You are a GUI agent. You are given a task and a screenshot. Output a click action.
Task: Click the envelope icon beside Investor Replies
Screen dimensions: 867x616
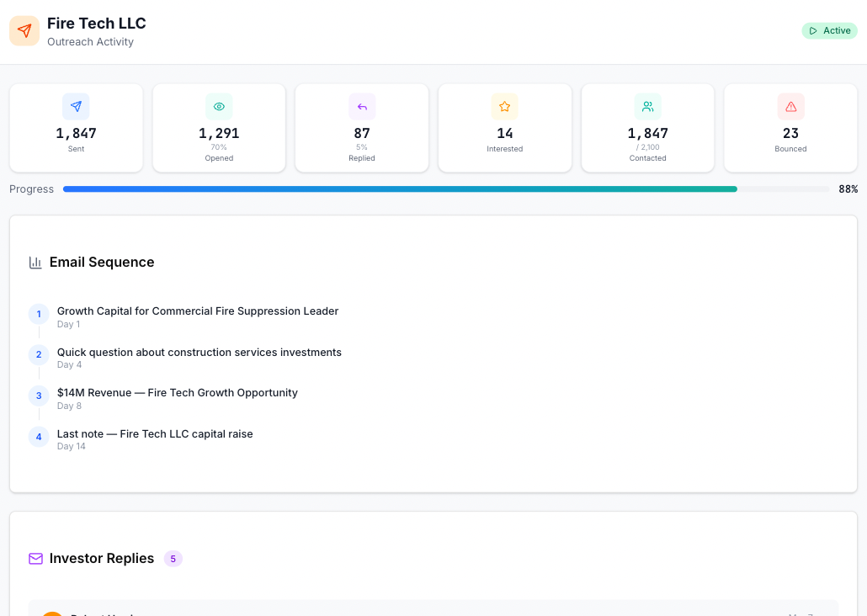(x=35, y=558)
